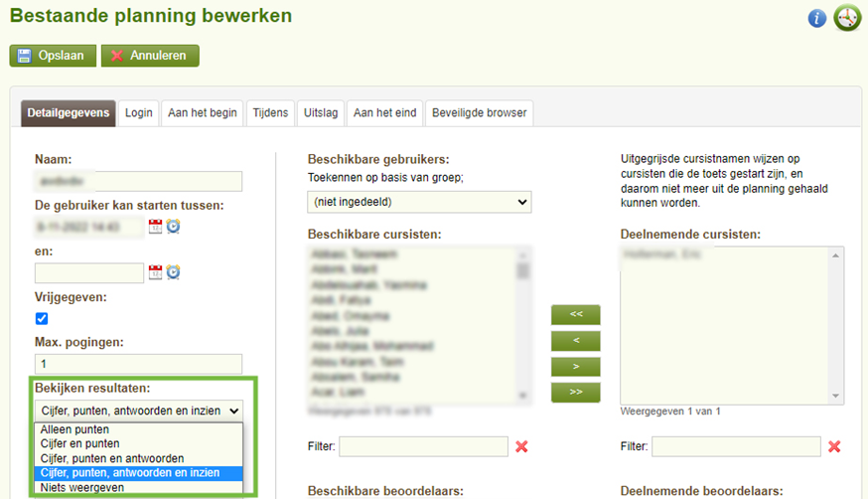868x499 pixels.
Task: Click the Max. pogingen input field
Action: 138,364
